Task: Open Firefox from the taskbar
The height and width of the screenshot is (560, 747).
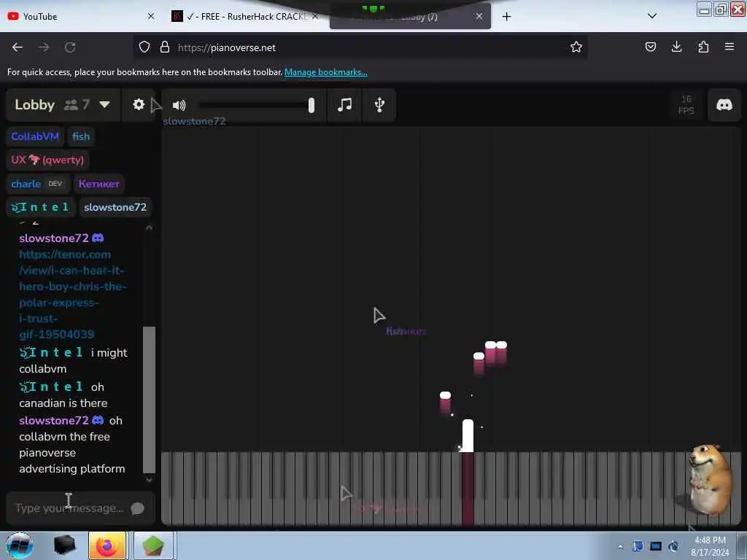Action: (x=107, y=545)
